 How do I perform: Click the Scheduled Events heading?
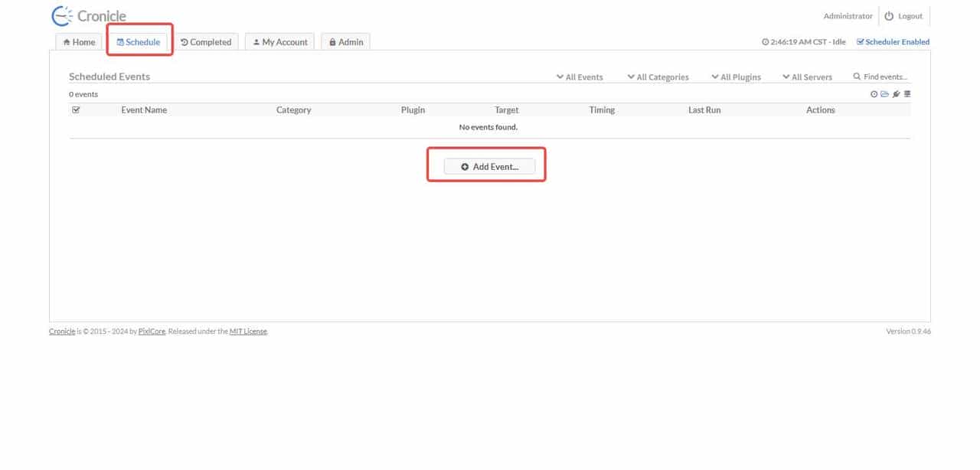[x=109, y=77]
